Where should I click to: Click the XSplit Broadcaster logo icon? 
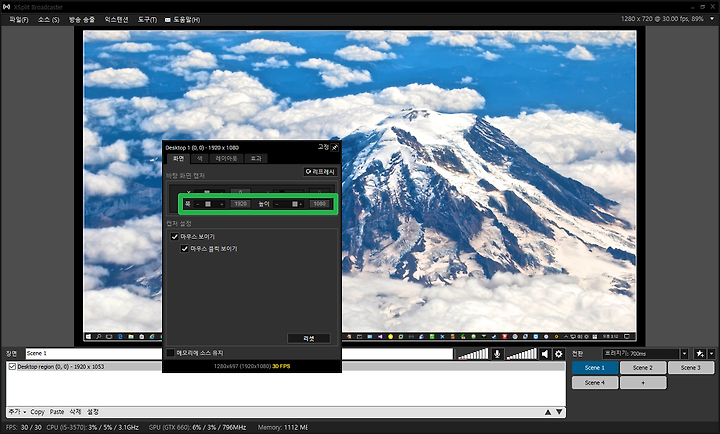coord(6,7)
